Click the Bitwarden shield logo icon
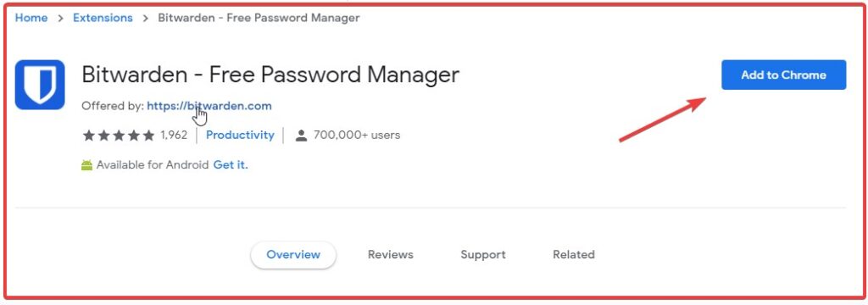The height and width of the screenshot is (305, 868). tap(40, 85)
